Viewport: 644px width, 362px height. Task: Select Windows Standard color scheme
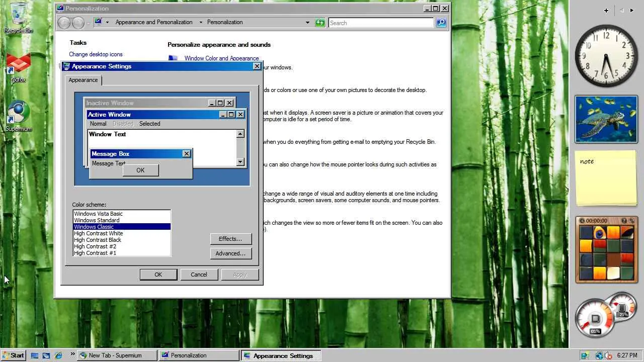pos(122,220)
